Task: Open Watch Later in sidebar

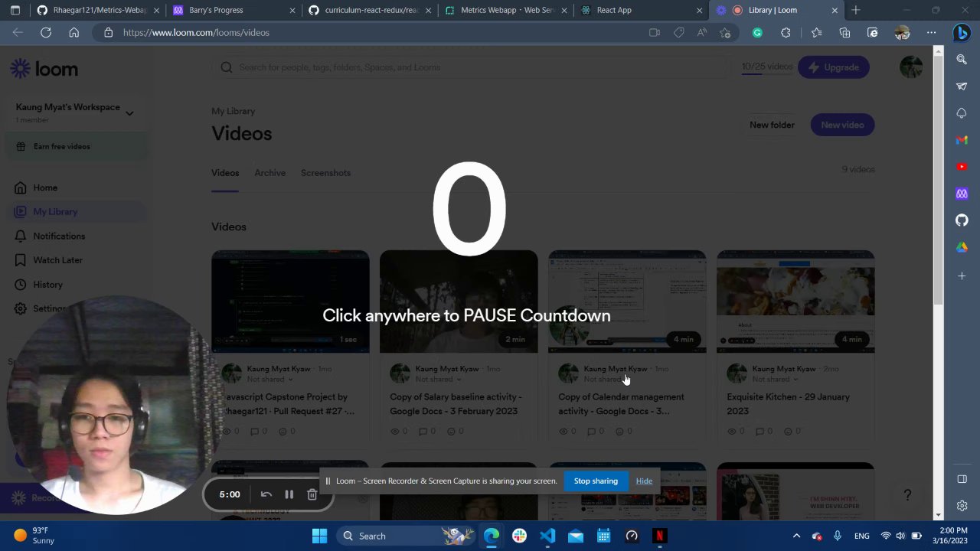Action: click(x=57, y=260)
